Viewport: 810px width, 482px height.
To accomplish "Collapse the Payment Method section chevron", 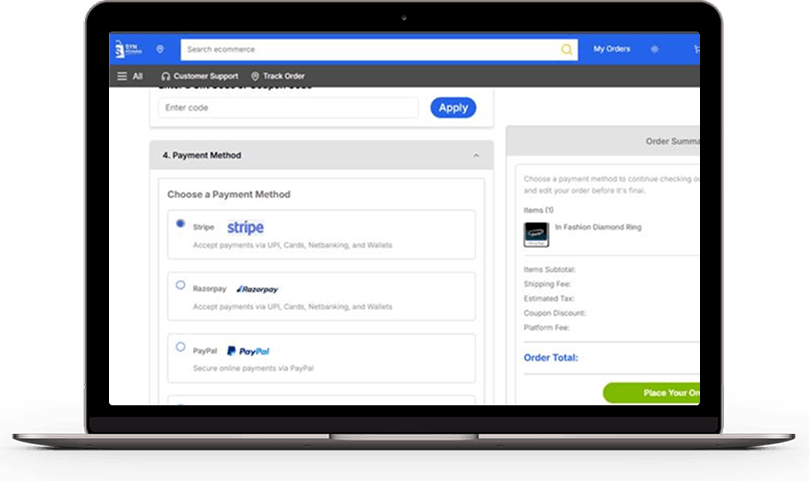I will (x=476, y=156).
